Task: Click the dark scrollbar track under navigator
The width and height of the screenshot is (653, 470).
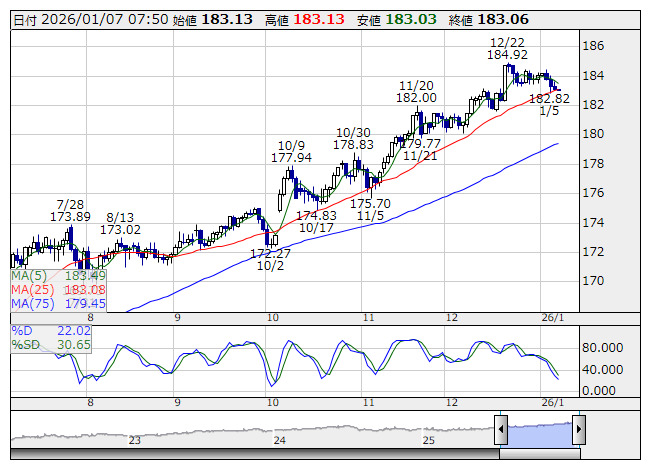Action: coord(250,452)
